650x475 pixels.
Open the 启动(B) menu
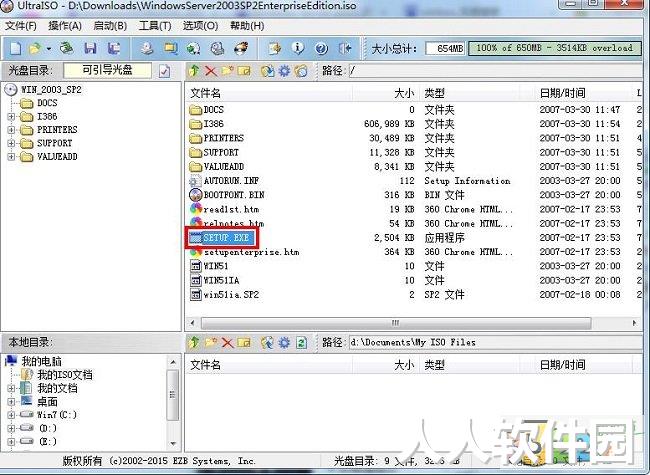click(110, 26)
